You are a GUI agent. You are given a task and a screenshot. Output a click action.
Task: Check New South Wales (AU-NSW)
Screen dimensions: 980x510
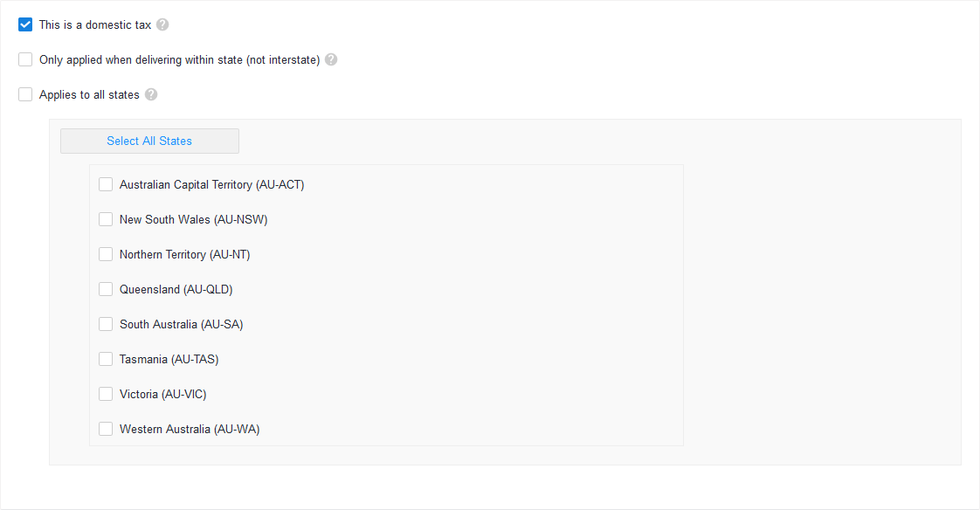[106, 219]
